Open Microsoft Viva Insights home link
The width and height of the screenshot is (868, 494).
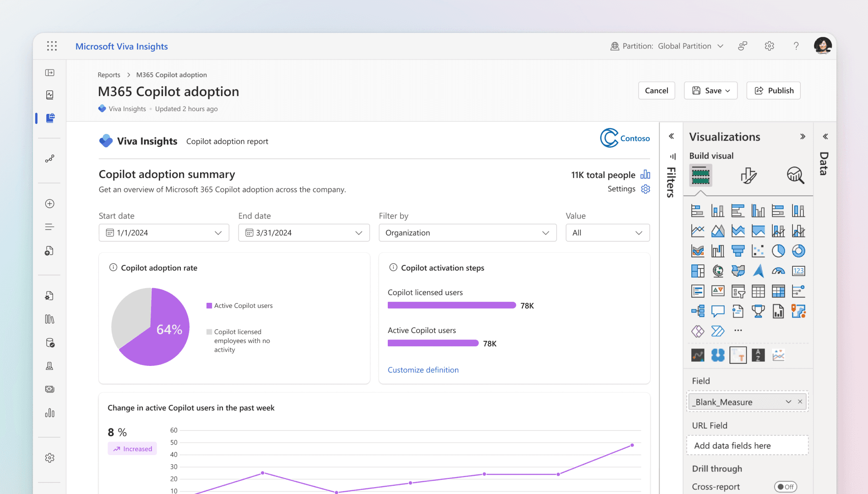(x=121, y=46)
